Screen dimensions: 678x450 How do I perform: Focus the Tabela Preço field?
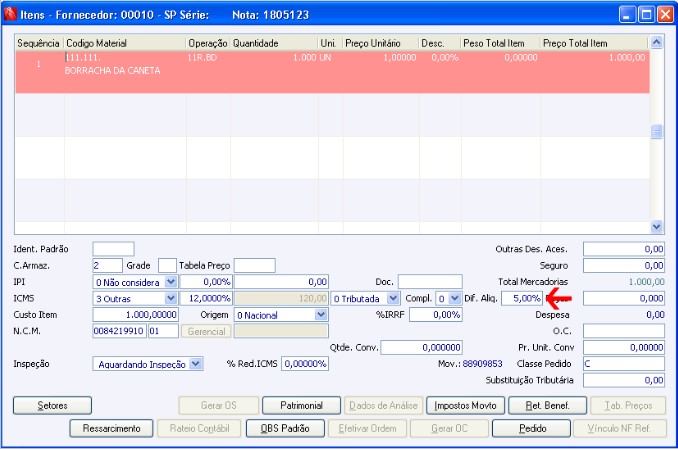coord(255,265)
